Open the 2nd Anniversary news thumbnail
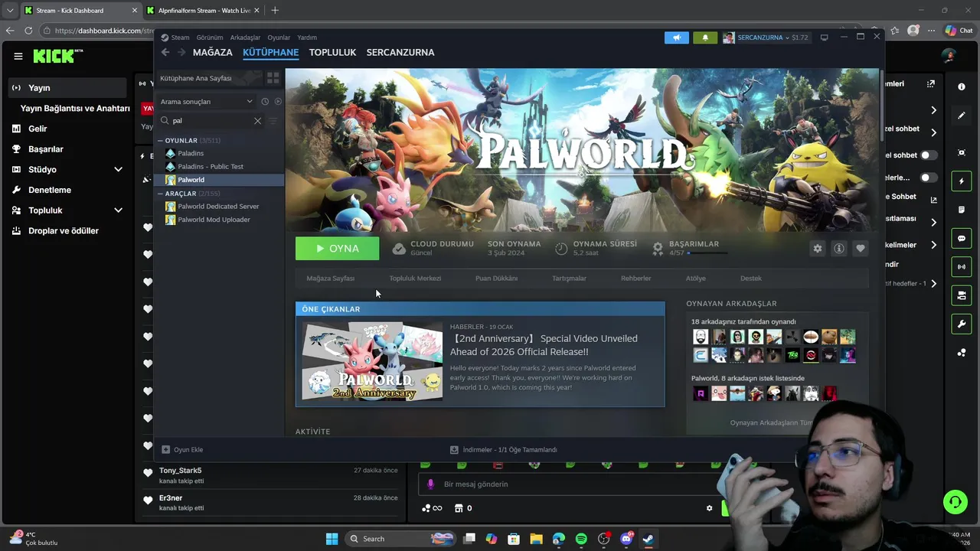Image resolution: width=980 pixels, height=551 pixels. [372, 361]
